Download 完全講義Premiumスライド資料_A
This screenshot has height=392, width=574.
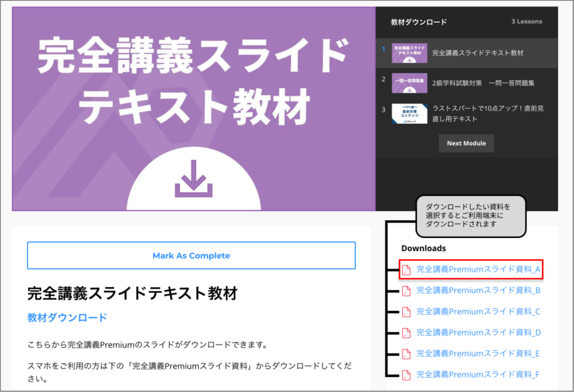click(x=478, y=270)
